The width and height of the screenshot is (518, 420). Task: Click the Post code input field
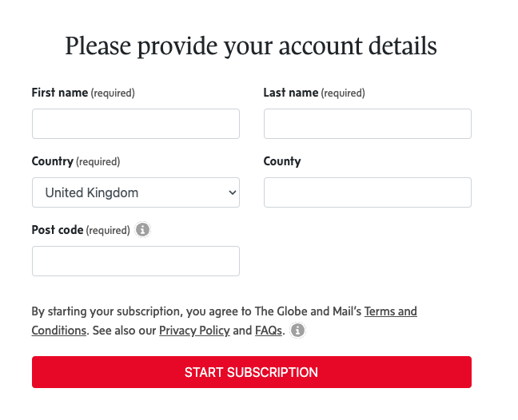[135, 261]
